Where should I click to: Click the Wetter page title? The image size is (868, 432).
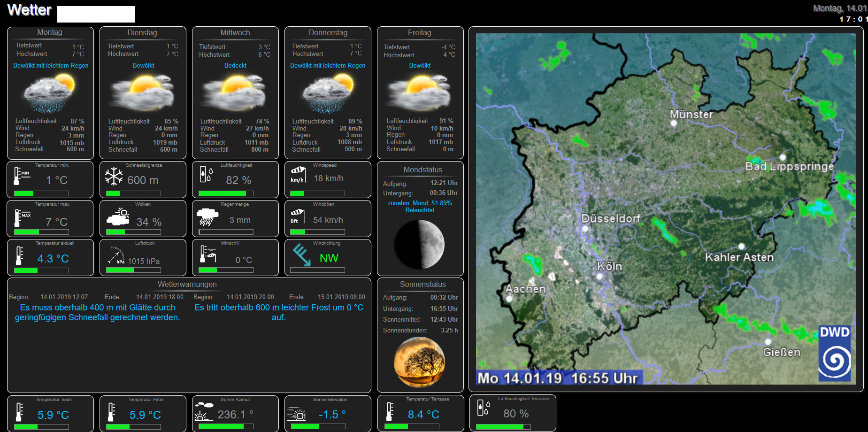coord(29,10)
